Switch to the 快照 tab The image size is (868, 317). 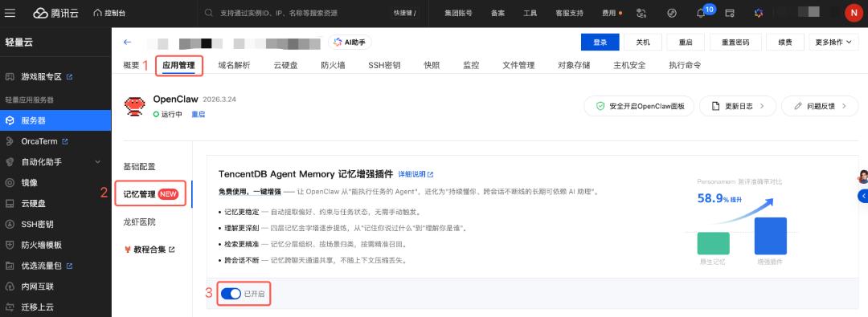pos(432,65)
